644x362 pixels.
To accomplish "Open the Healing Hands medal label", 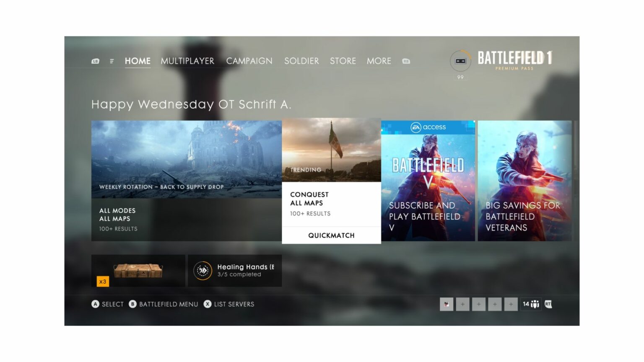I will pyautogui.click(x=246, y=267).
